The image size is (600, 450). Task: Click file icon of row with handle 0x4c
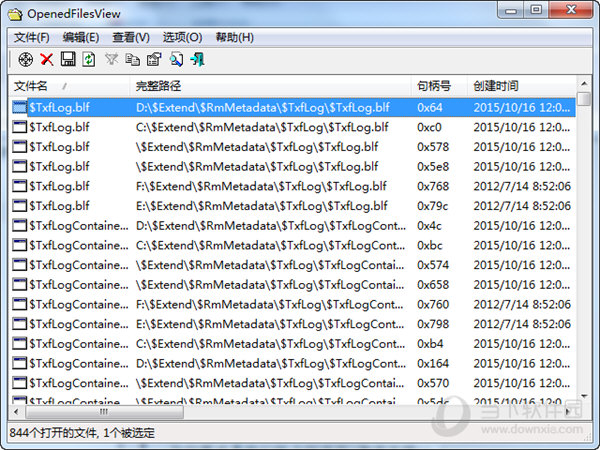pyautogui.click(x=20, y=226)
